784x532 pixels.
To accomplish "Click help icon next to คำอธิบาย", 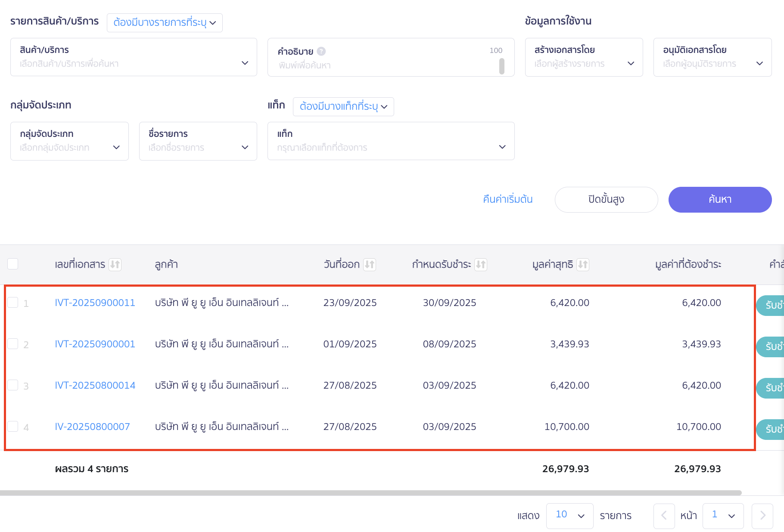I will coord(321,52).
